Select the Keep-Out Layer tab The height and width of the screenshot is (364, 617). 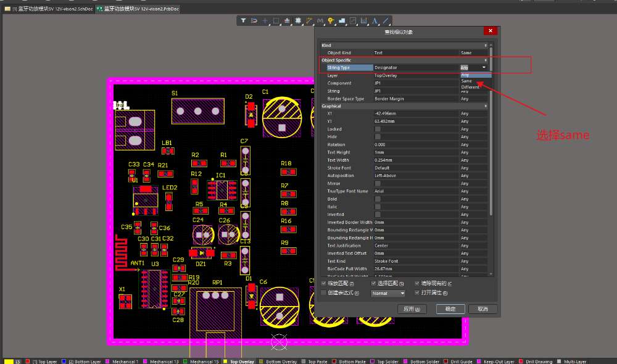pyautogui.click(x=499, y=362)
